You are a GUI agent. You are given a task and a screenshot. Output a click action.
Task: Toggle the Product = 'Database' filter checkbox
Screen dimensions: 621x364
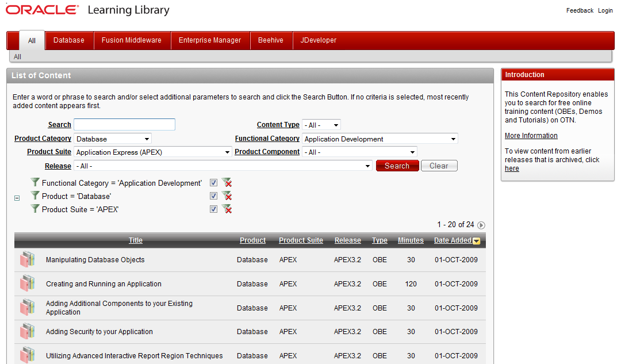tap(213, 196)
